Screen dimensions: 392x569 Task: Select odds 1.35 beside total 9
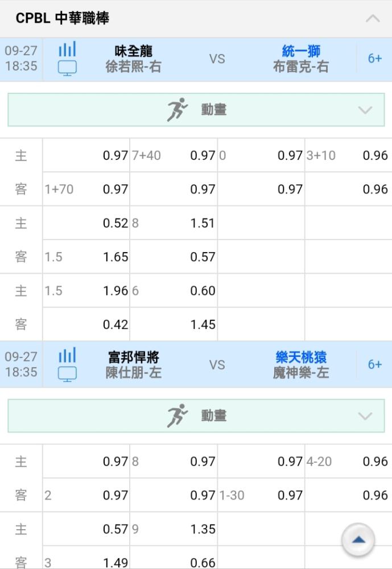(203, 529)
